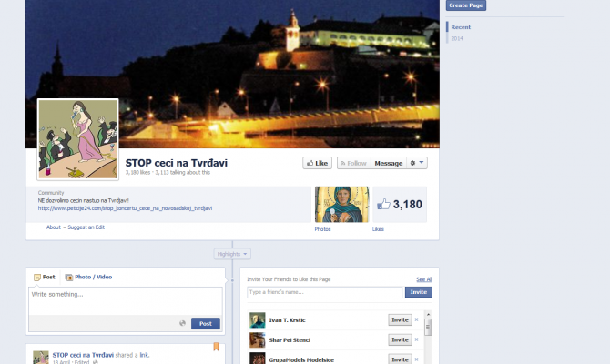Viewport: 610px width, 364px height.
Task: Expand the Highlights dropdown
Action: [232, 254]
